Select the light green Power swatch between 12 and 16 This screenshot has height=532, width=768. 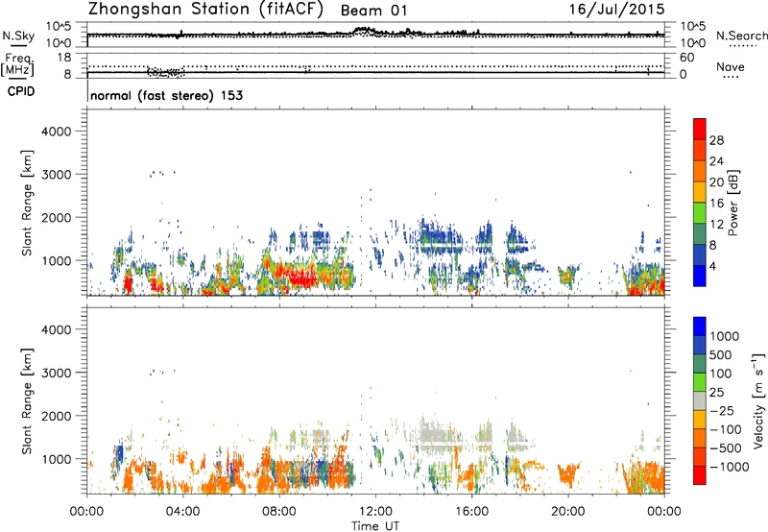tap(700, 213)
